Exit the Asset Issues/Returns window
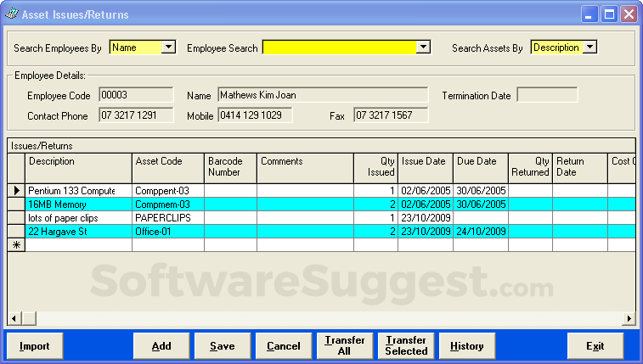This screenshot has height=364, width=643. coord(595,346)
